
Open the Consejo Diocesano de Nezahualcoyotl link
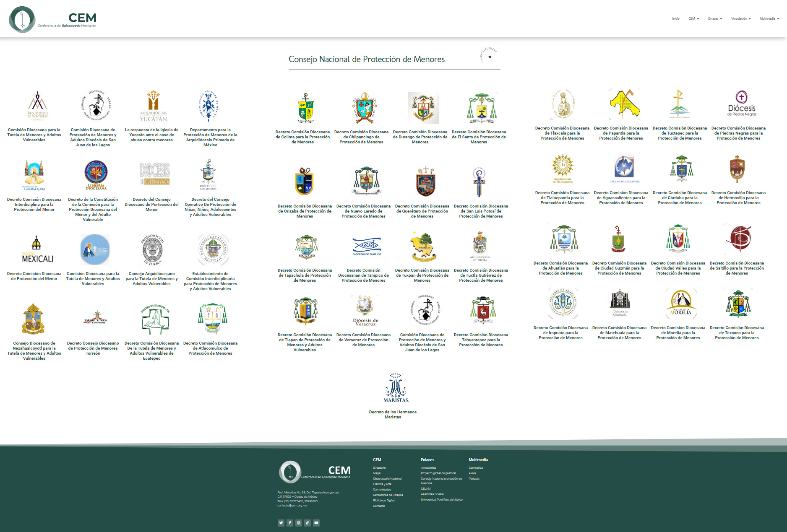[x=34, y=351]
